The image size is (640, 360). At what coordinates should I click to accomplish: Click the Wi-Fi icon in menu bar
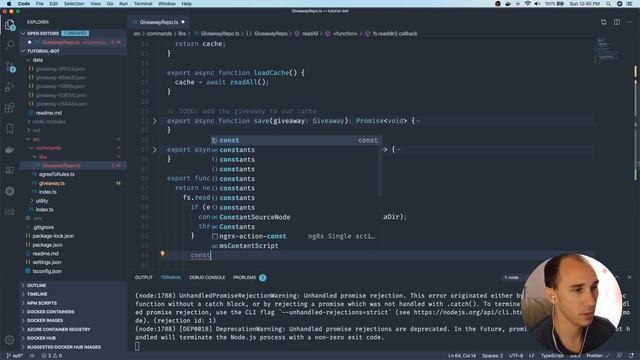(527, 4)
